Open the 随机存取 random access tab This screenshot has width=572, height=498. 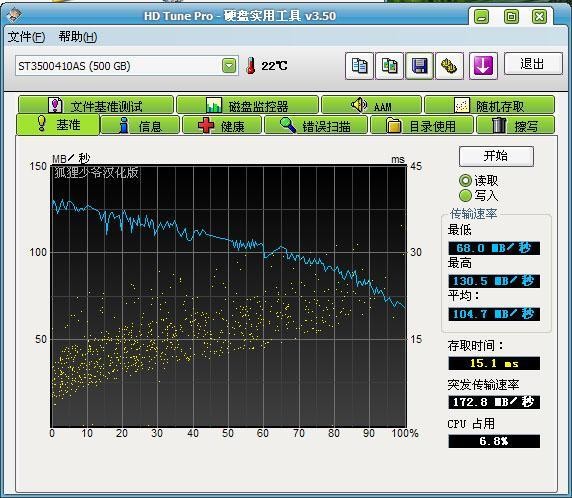pyautogui.click(x=490, y=105)
